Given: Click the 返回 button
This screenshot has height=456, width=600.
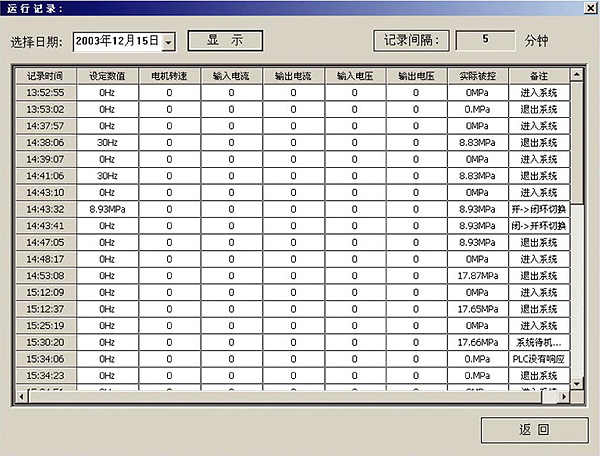Looking at the screenshot, I should tap(533, 430).
